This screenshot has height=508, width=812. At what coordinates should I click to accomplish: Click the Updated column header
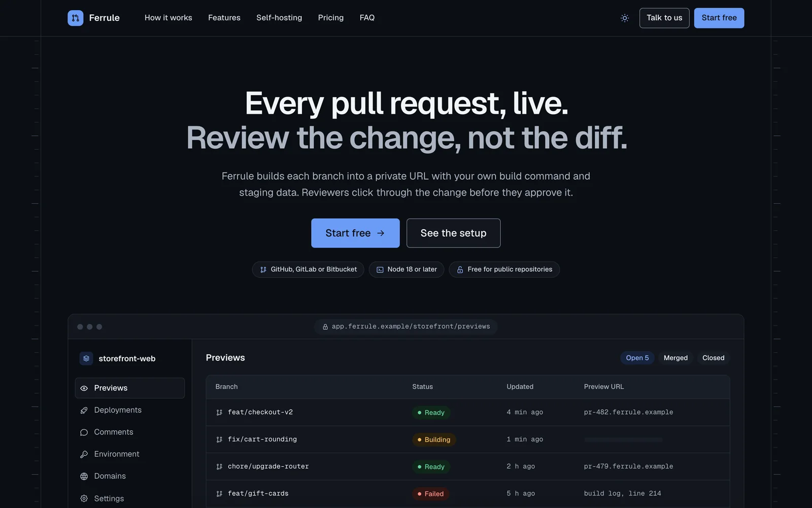pyautogui.click(x=520, y=387)
